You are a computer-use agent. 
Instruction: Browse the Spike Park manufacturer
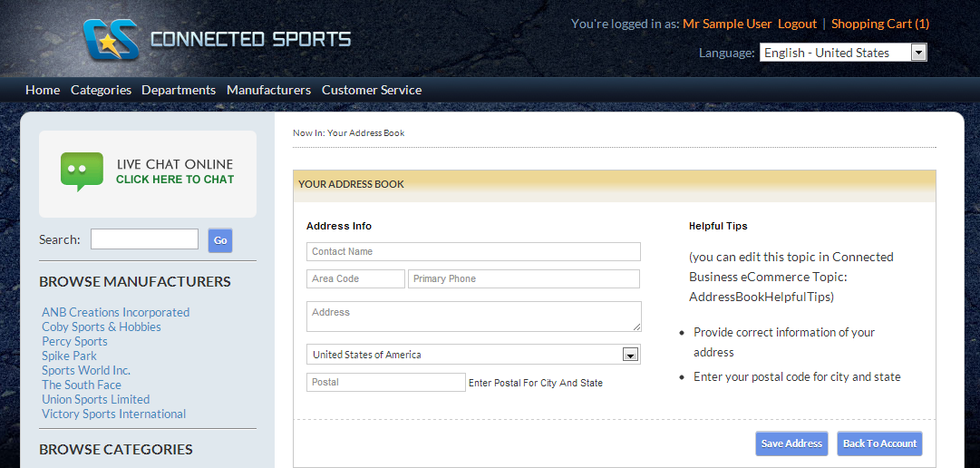pos(69,356)
